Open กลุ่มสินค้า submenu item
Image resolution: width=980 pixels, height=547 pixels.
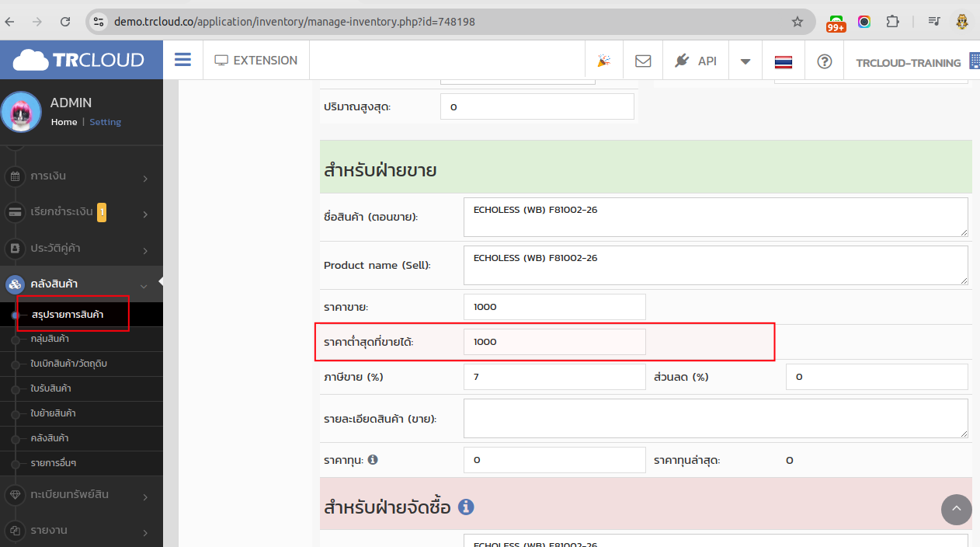click(x=50, y=340)
